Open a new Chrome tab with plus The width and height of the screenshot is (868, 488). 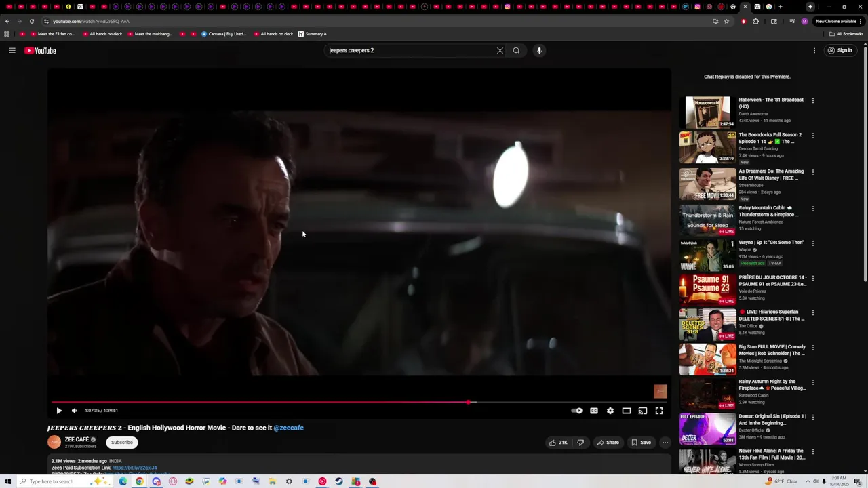coord(781,7)
